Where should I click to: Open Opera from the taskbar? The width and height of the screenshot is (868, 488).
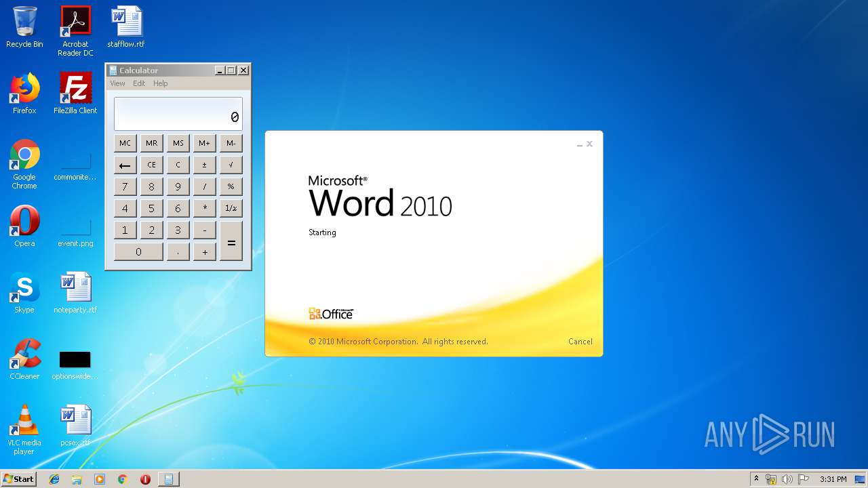tap(145, 479)
